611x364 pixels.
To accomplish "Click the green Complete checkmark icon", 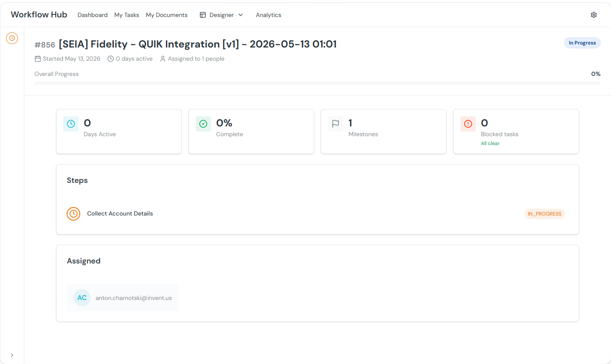I will (x=203, y=124).
